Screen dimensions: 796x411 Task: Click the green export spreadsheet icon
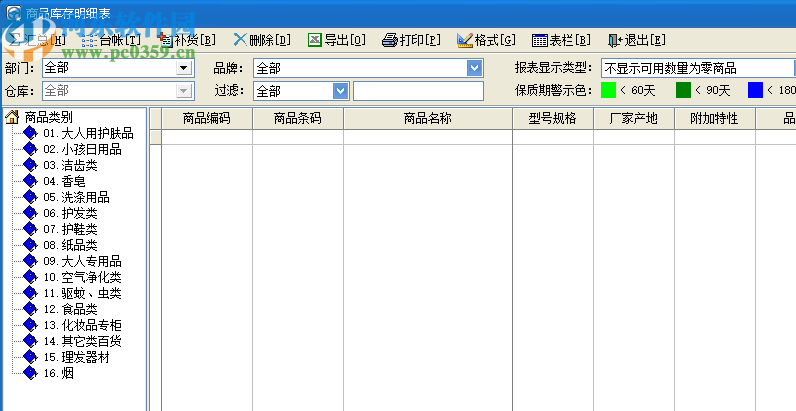315,40
